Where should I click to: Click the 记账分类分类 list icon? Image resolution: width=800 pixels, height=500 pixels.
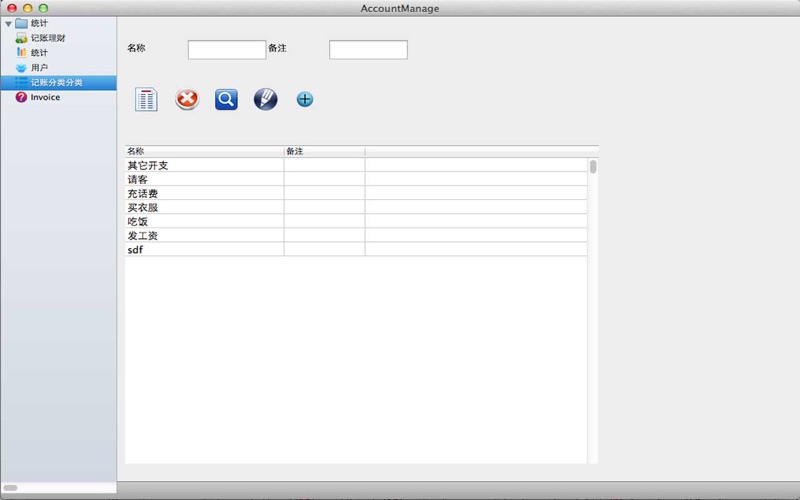pos(21,82)
